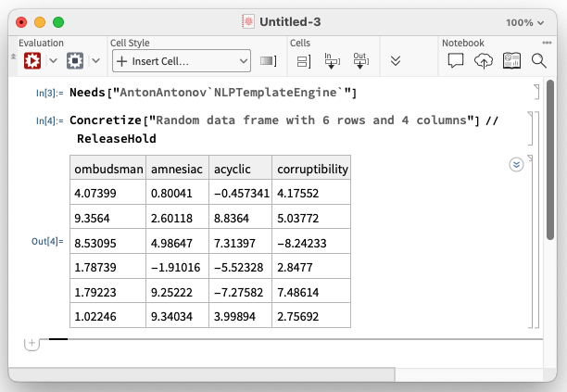Open the notebook chat bubble icon

pos(456,61)
